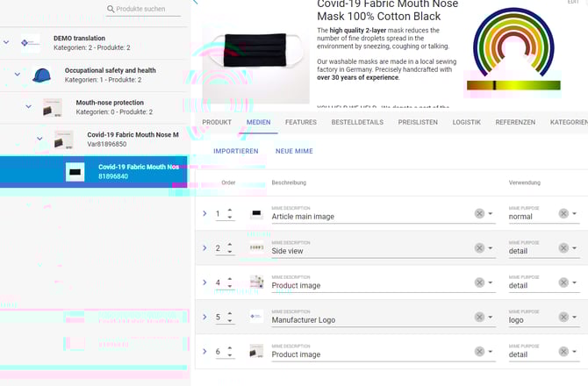Clear the Side view description field
Screen dimensions: 588x386
(x=479, y=248)
